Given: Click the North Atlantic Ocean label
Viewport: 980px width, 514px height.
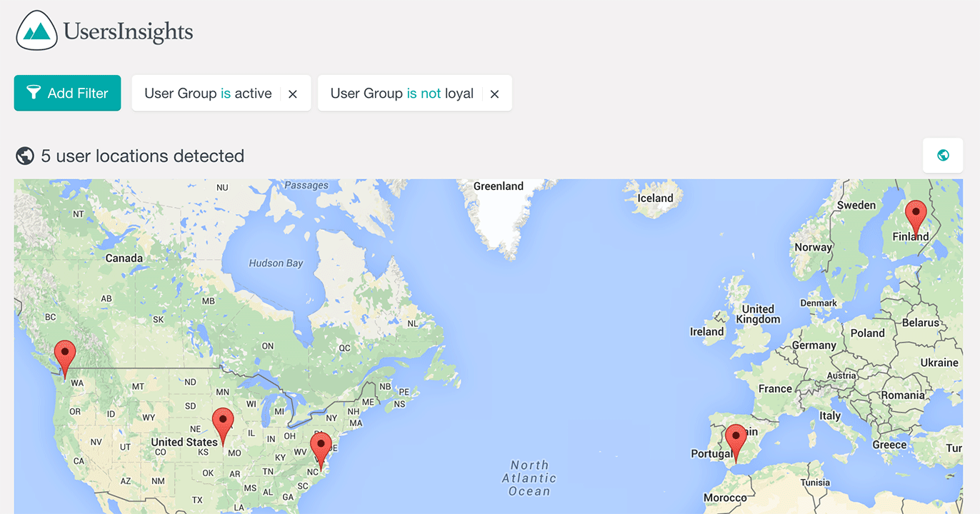Looking at the screenshot, I should [x=529, y=478].
